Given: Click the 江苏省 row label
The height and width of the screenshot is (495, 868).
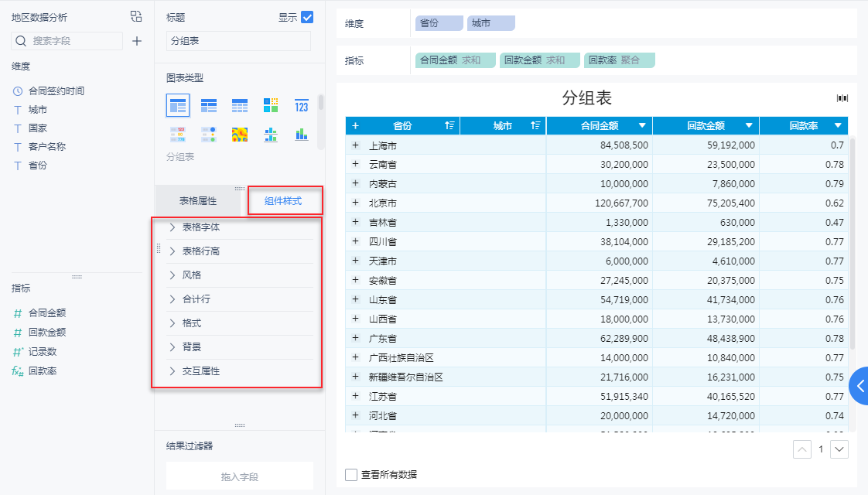Looking at the screenshot, I should (x=383, y=397).
